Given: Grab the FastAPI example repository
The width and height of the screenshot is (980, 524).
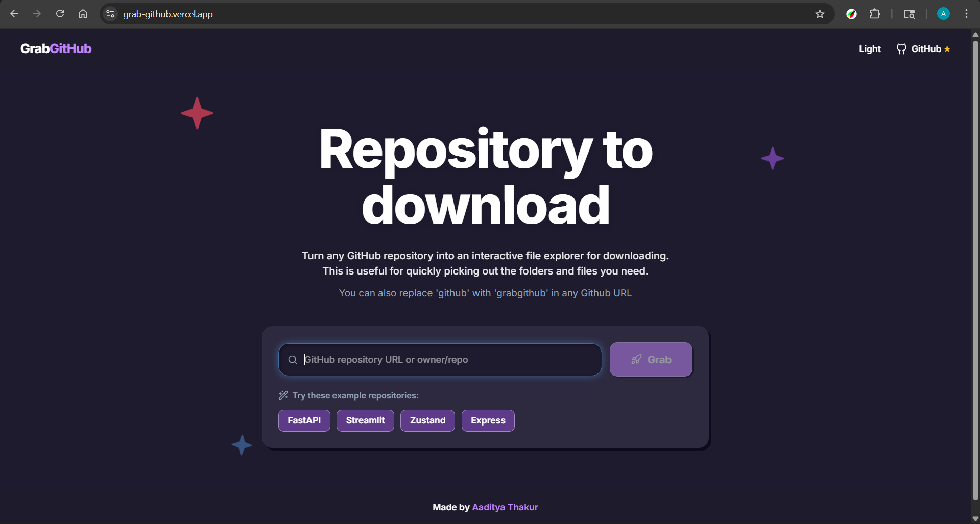Looking at the screenshot, I should click(x=304, y=420).
